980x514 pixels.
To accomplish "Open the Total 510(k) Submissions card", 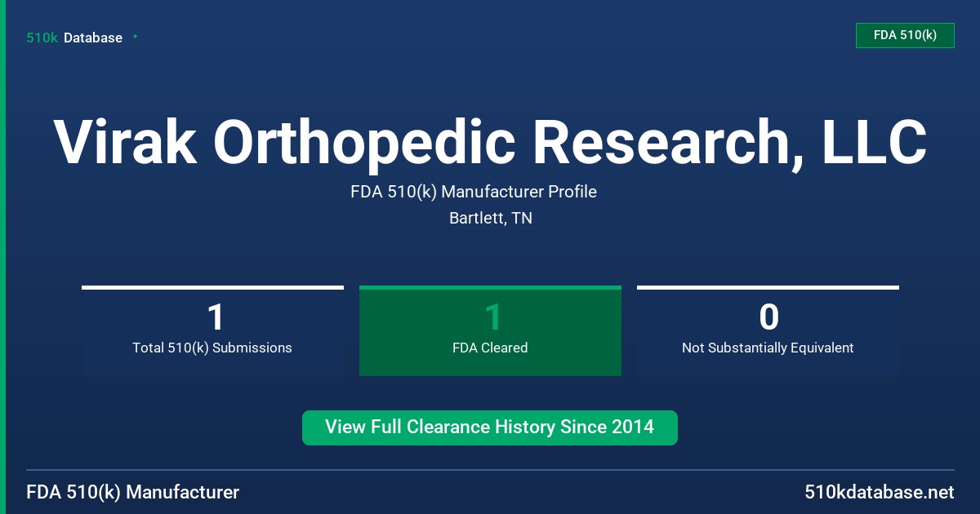I will (x=212, y=330).
